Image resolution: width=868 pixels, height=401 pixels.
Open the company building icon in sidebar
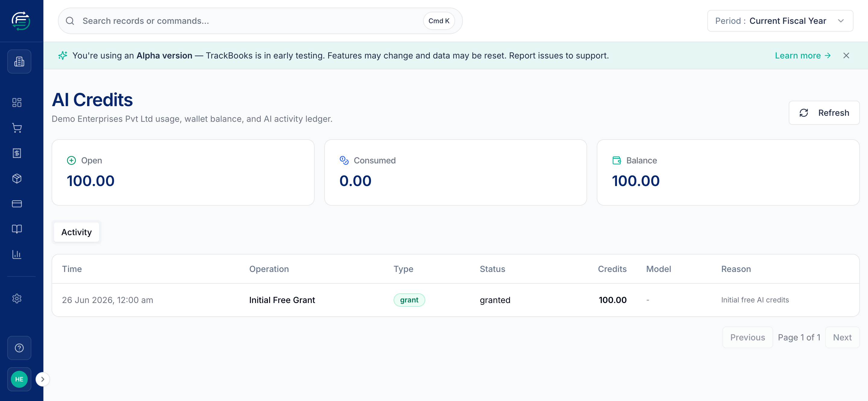(19, 62)
